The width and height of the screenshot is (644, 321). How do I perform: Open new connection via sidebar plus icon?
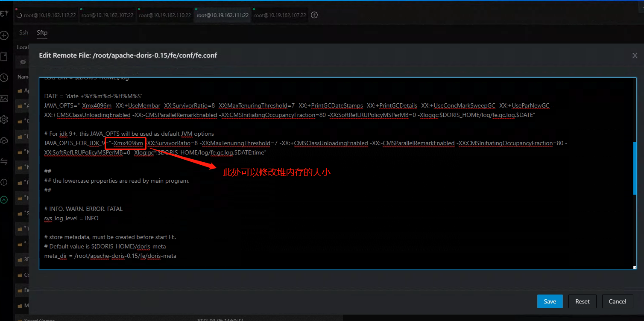coord(4,35)
